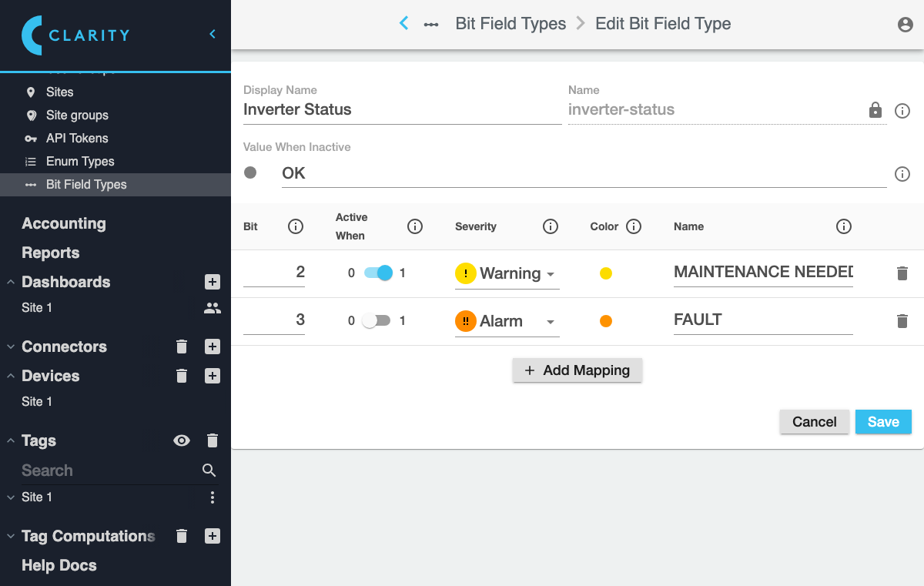Go to API Tokens in sidebar
Image resolution: width=924 pixels, height=586 pixels.
coord(77,139)
